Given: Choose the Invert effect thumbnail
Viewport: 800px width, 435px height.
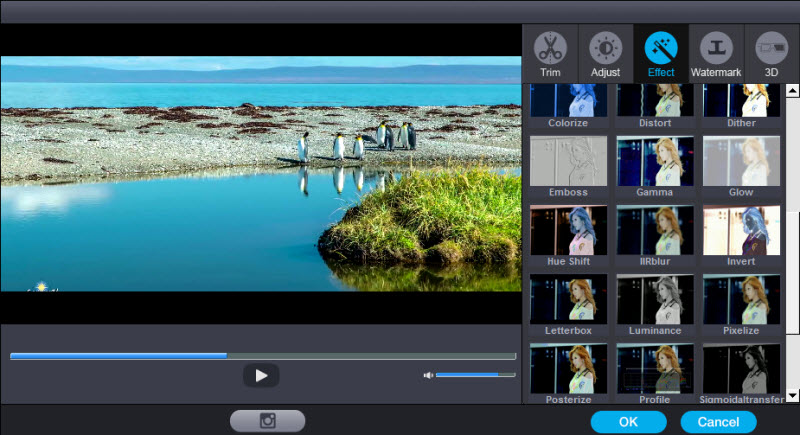Looking at the screenshot, I should [741, 230].
